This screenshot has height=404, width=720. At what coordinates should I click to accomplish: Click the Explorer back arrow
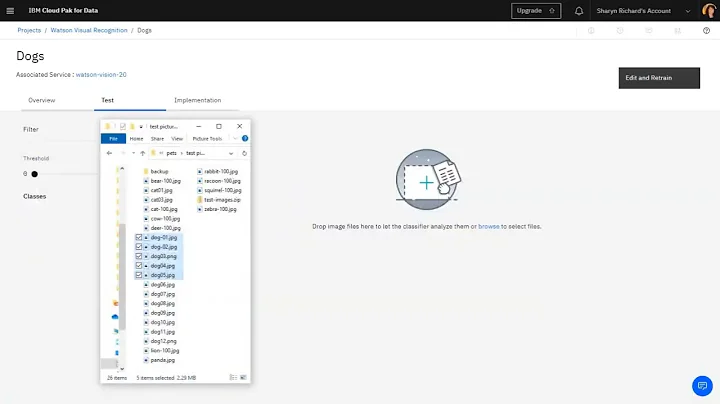click(109, 153)
